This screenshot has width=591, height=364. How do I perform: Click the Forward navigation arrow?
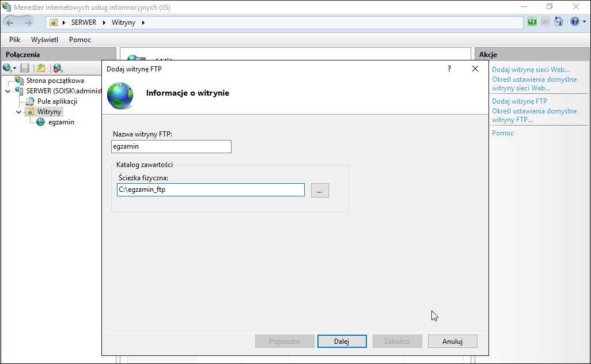pos(28,22)
